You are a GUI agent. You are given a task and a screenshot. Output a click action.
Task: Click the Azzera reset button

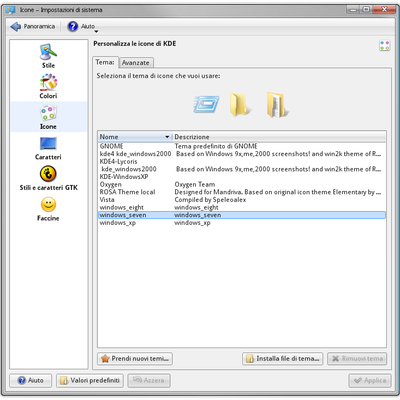click(x=149, y=380)
